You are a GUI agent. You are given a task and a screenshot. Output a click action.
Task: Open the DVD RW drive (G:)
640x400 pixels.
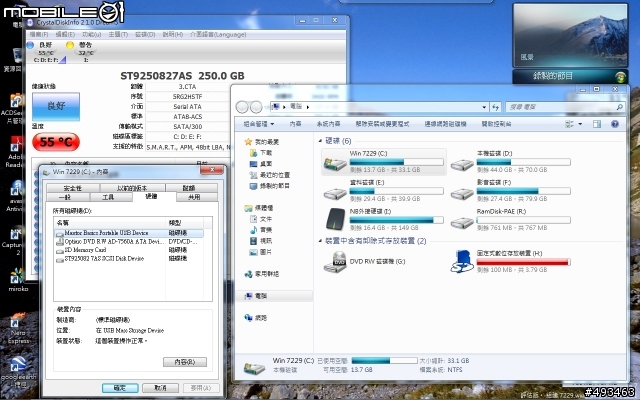click(x=364, y=261)
